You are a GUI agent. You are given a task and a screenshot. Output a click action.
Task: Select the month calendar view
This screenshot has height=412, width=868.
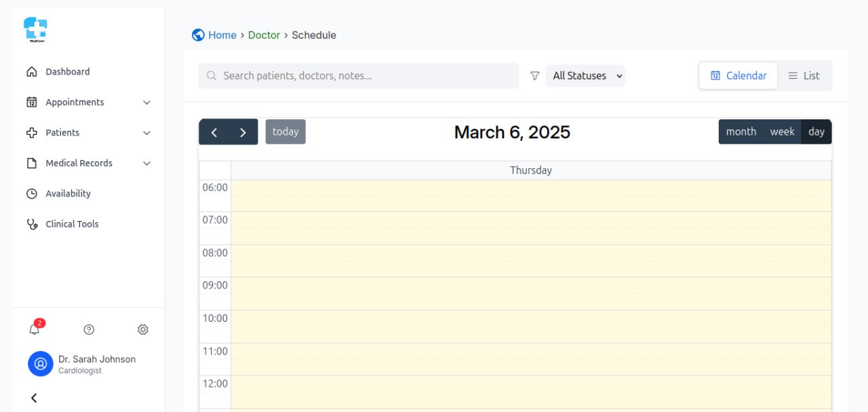(741, 132)
